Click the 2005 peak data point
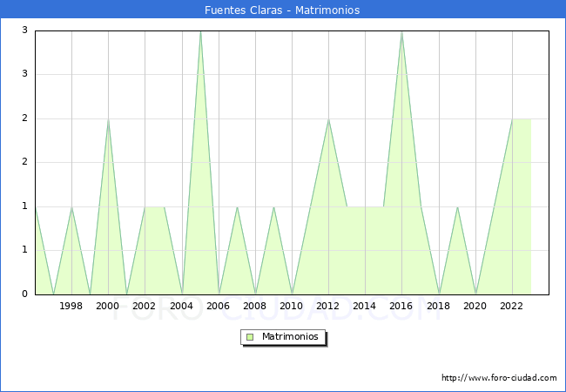Screen dimensions: 566x392 point(200,31)
